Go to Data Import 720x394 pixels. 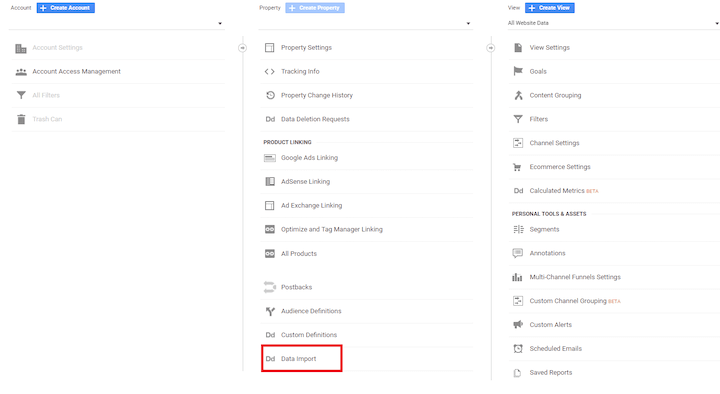point(298,359)
